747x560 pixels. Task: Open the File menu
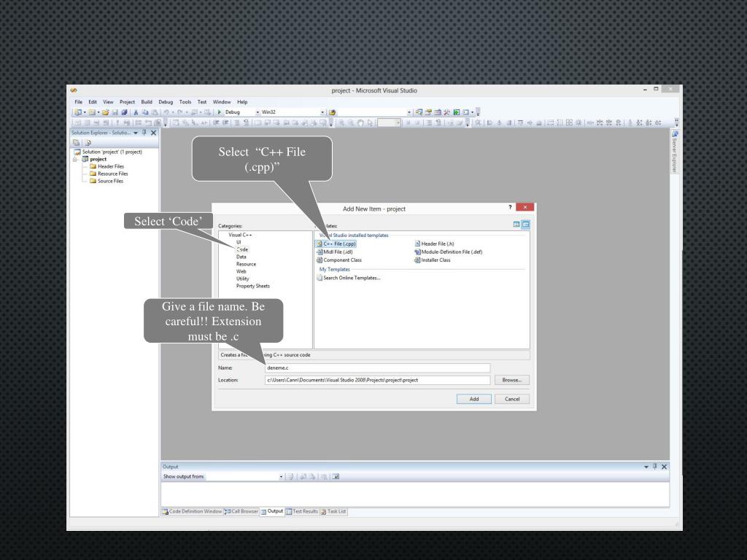[x=79, y=102]
